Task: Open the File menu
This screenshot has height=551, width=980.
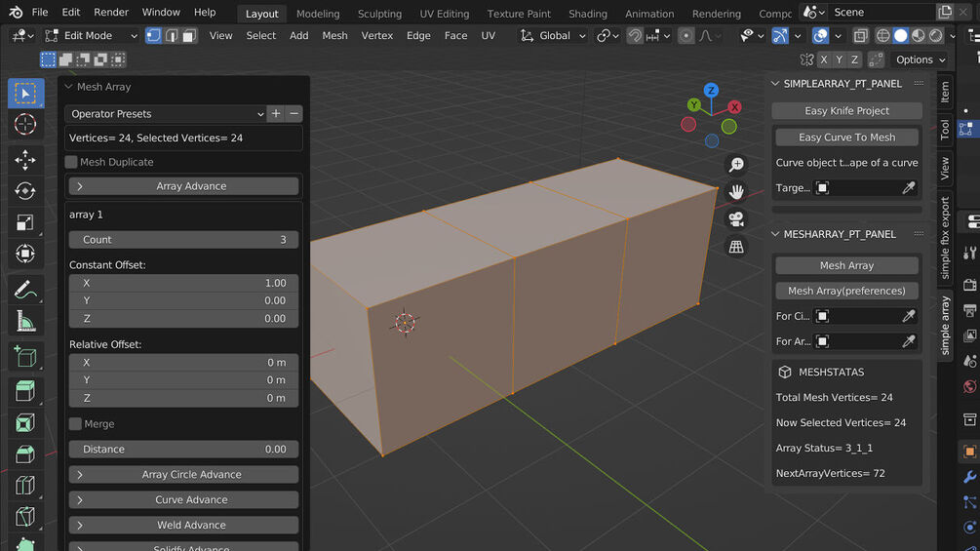Action: [40, 13]
